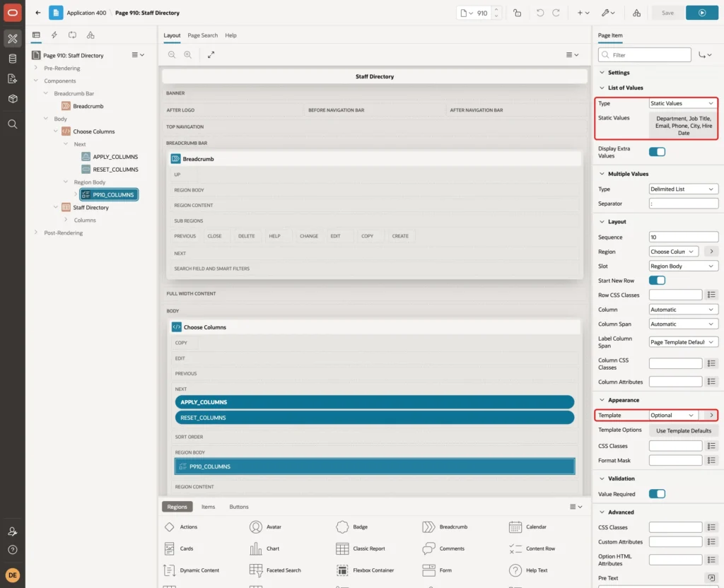The image size is (724, 588).
Task: Open Row CSS Classes list picker
Action: 711,295
